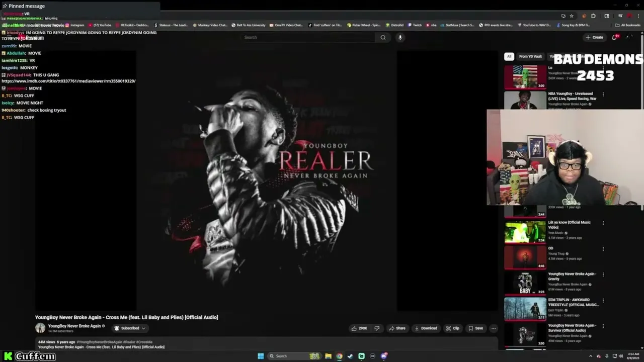Image resolution: width=644 pixels, height=362 pixels.
Task: Open options for OD video
Action: coord(603,249)
